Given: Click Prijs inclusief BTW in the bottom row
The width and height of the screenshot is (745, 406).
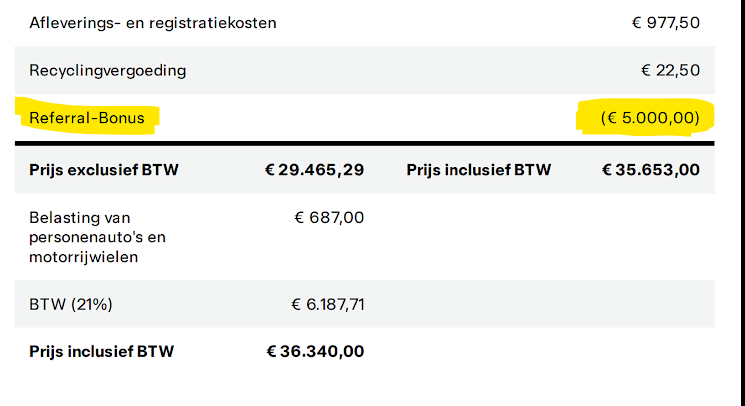Looking at the screenshot, I should pos(101,351).
